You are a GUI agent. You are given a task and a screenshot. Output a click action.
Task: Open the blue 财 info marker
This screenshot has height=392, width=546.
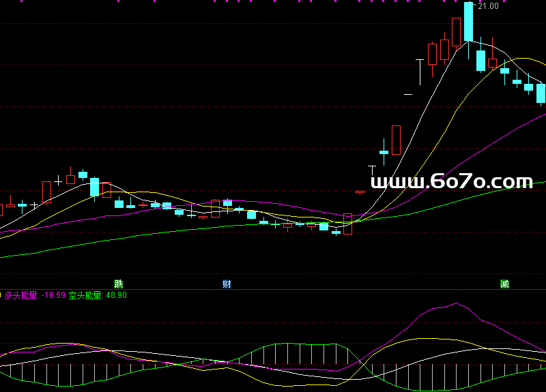point(227,284)
